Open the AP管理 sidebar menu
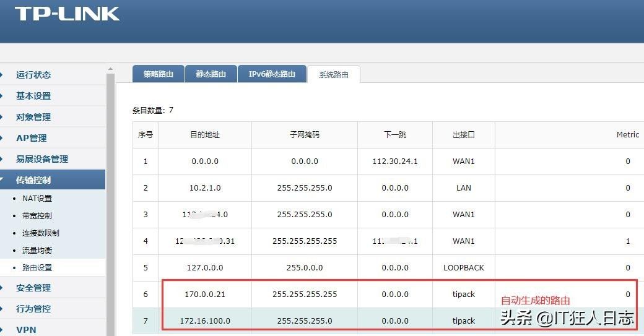Image resolution: width=644 pixels, height=336 pixels. [x=31, y=138]
